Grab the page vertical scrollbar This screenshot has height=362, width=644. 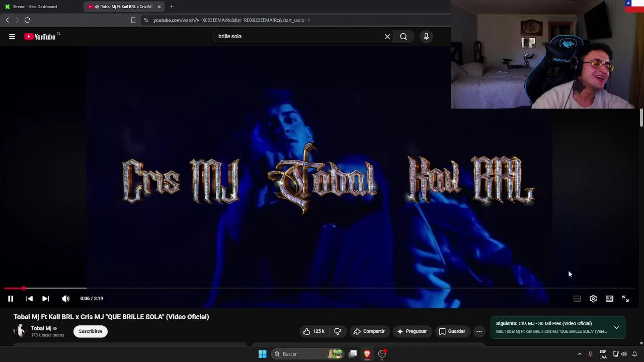pyautogui.click(x=641, y=118)
